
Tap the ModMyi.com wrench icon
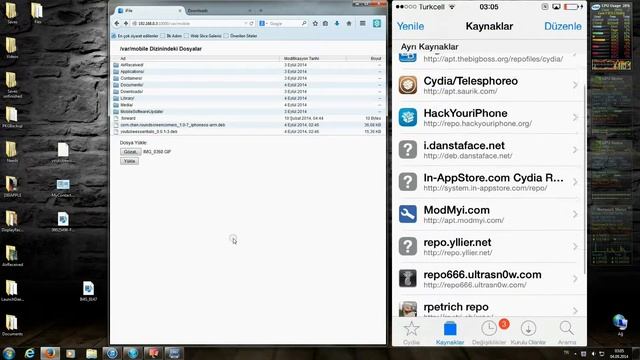click(x=408, y=214)
